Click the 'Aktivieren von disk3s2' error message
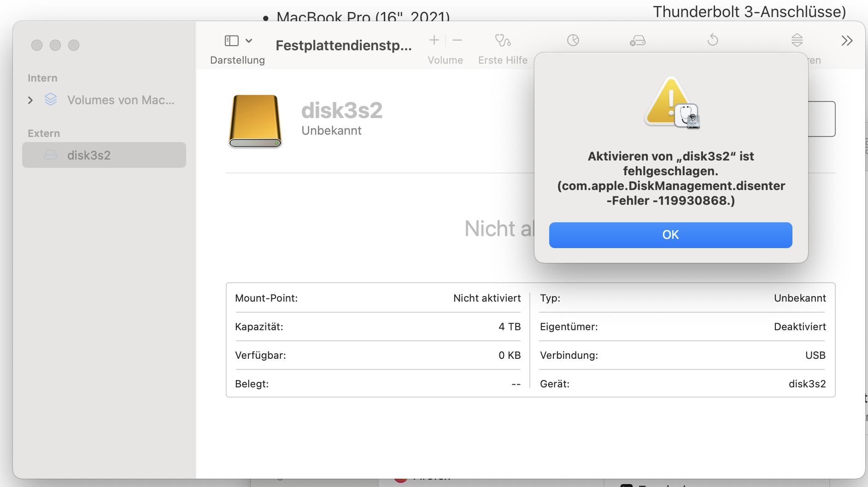868x487 pixels. (x=671, y=178)
